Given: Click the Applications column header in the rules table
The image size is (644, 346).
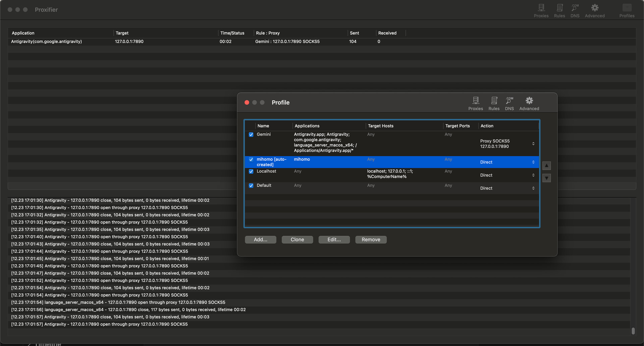Looking at the screenshot, I should (329, 126).
